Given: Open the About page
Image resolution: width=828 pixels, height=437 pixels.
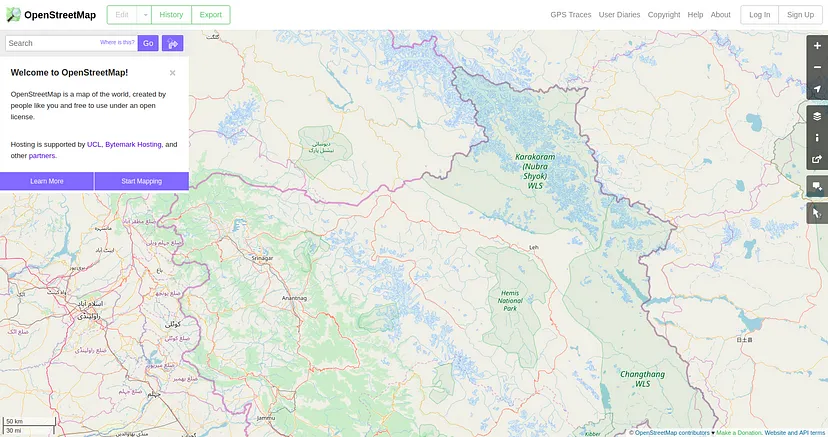Looking at the screenshot, I should pos(720,15).
